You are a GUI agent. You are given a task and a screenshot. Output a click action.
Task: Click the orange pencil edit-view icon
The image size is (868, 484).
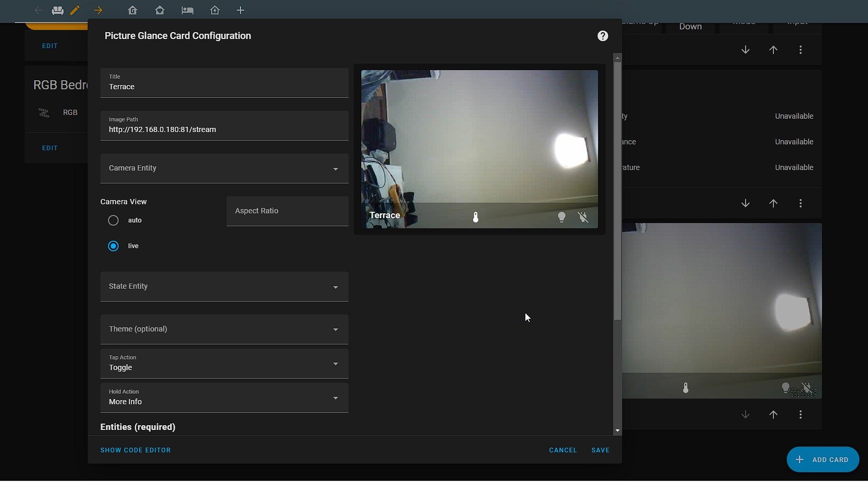pos(75,10)
